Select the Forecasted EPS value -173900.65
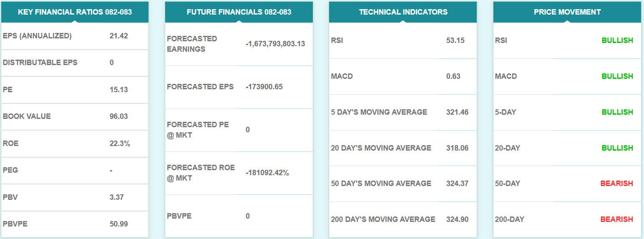The image size is (644, 239). [x=264, y=87]
